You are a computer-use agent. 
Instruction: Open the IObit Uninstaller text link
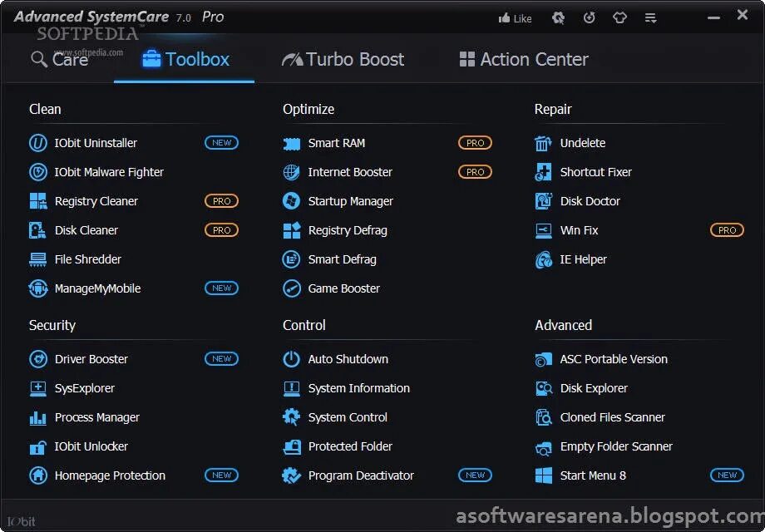pos(96,143)
